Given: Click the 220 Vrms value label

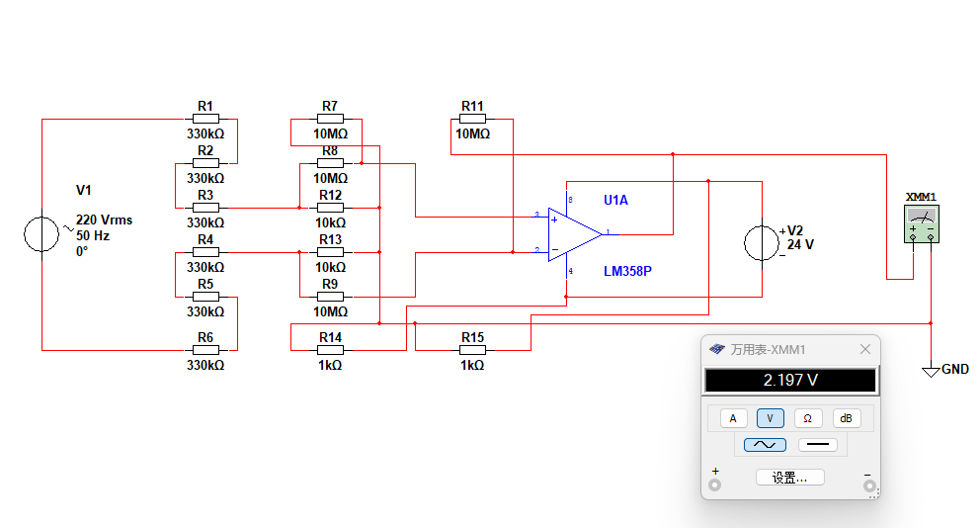Looking at the screenshot, I should (x=105, y=220).
